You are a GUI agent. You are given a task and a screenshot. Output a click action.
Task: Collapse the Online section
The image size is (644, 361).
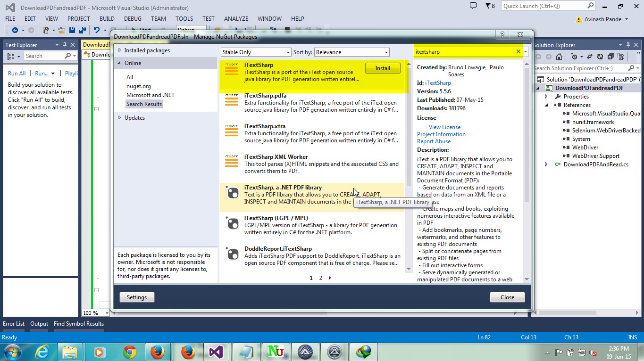click(x=120, y=63)
